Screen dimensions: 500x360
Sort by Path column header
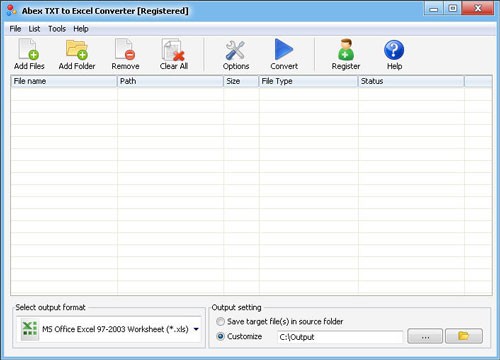(170, 81)
